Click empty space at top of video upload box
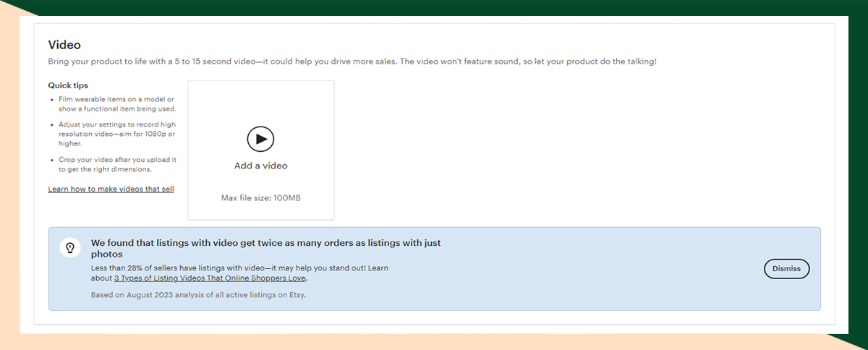Viewport: 868px width, 350px height. pos(260,98)
